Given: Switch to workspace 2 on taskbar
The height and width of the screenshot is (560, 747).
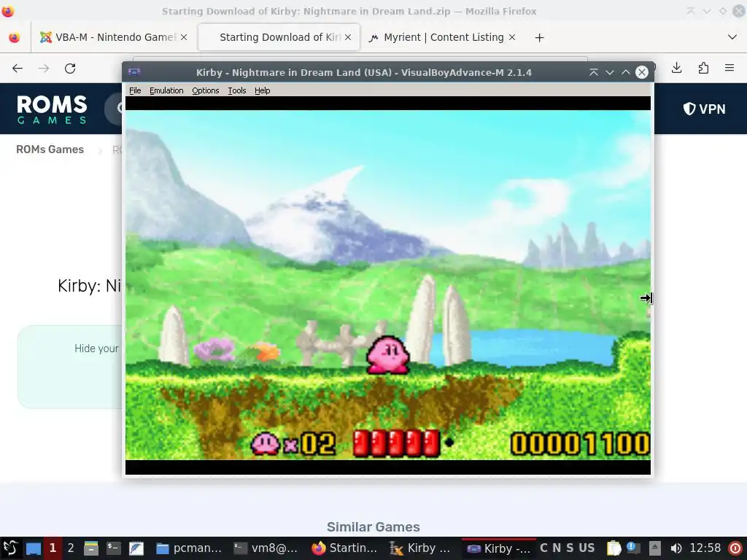Looking at the screenshot, I should click(x=71, y=548).
